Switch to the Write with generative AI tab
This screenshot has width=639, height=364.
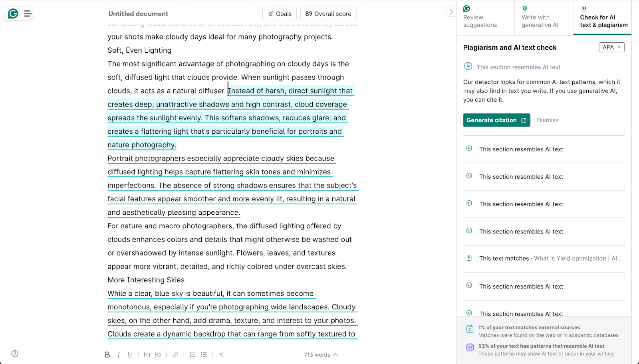tap(544, 17)
